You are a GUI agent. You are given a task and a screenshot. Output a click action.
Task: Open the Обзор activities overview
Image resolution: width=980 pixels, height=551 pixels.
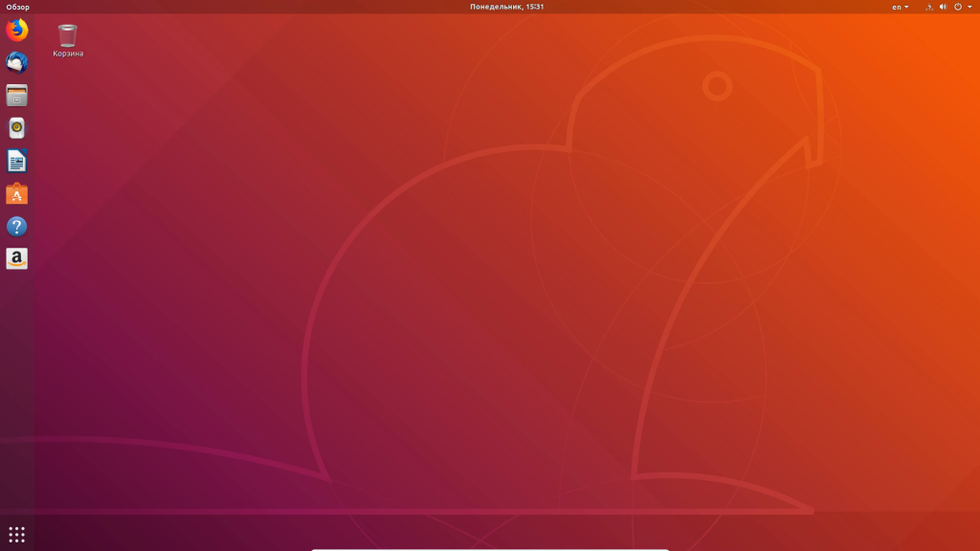tap(15, 6)
